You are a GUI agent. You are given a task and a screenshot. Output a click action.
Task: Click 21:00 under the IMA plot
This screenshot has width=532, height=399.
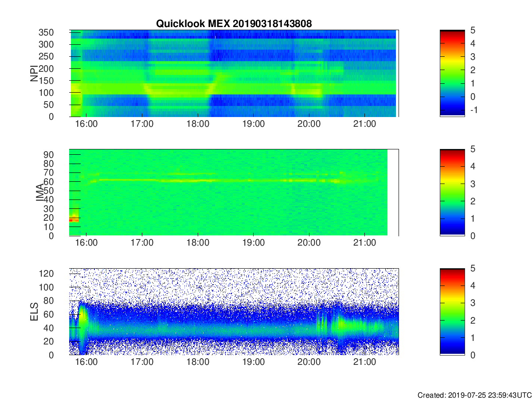point(364,243)
